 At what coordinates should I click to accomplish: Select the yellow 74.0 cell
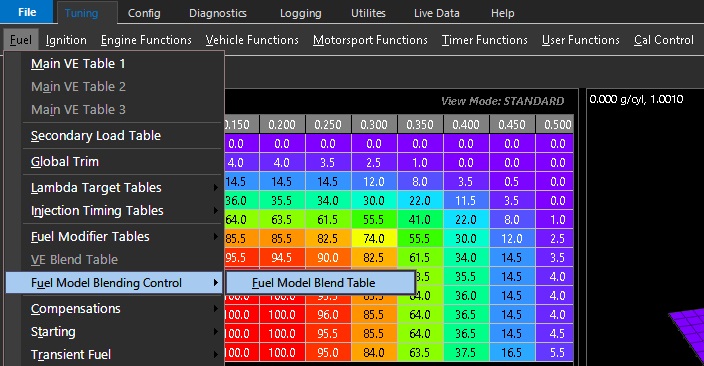374,238
